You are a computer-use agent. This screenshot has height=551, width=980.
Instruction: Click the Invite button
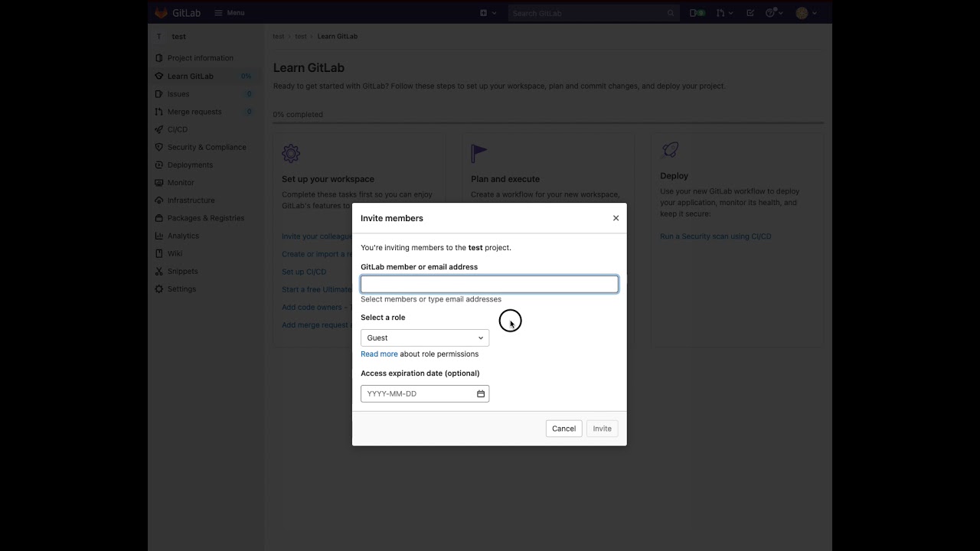coord(602,429)
